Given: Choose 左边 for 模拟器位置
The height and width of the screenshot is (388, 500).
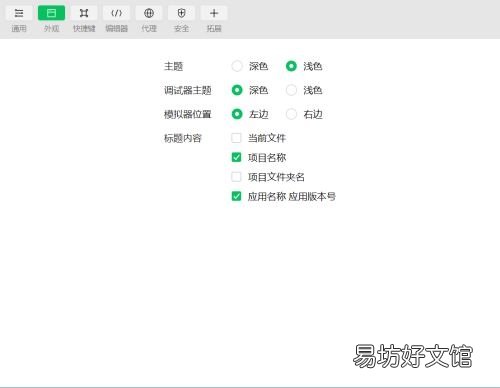Looking at the screenshot, I should (x=237, y=114).
